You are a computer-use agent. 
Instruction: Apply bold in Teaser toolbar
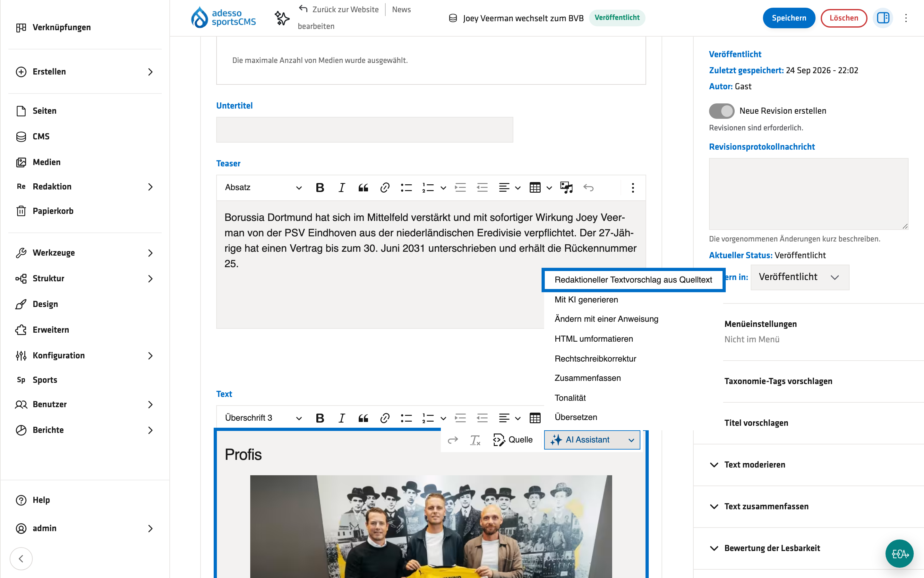[320, 188]
